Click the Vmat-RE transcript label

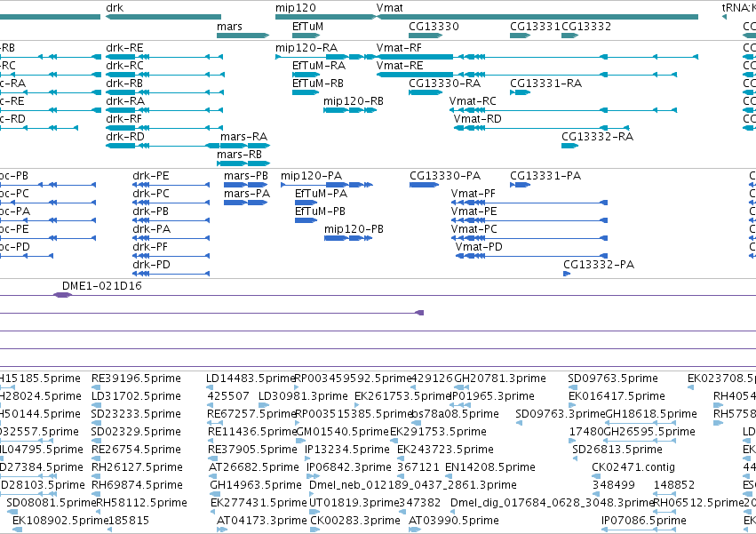coord(400,66)
